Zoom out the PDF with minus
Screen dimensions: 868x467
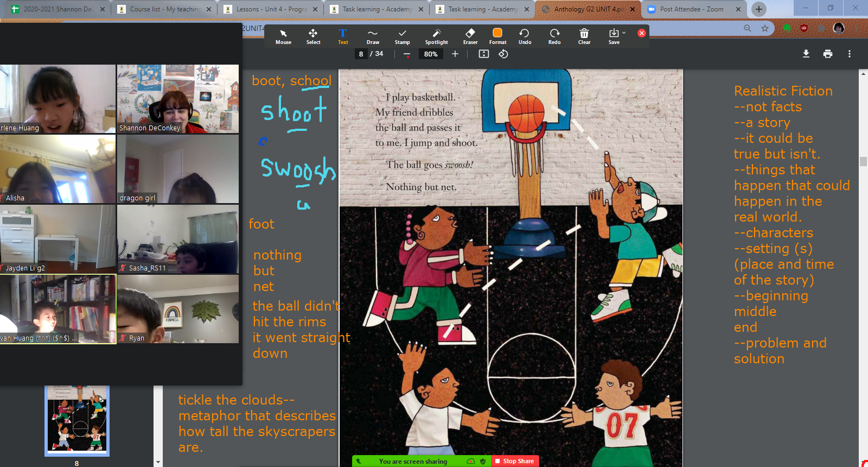click(x=407, y=54)
